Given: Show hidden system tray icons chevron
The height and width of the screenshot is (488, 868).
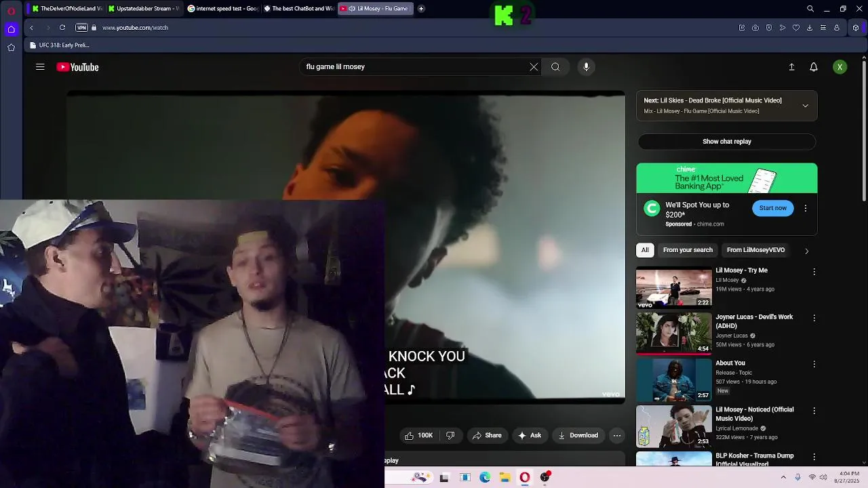Looking at the screenshot, I should (x=783, y=478).
